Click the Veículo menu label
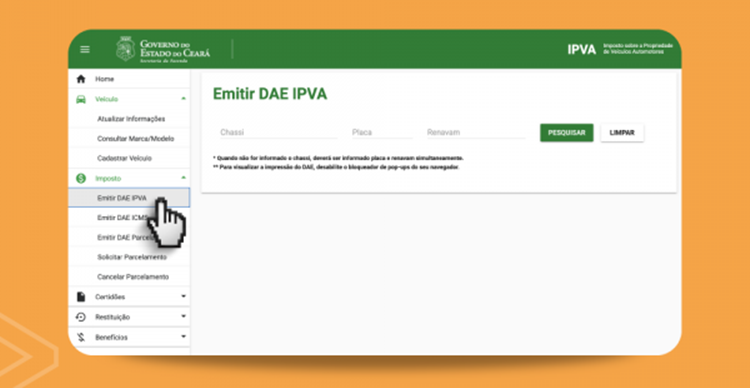This screenshot has width=750, height=388. tap(106, 99)
